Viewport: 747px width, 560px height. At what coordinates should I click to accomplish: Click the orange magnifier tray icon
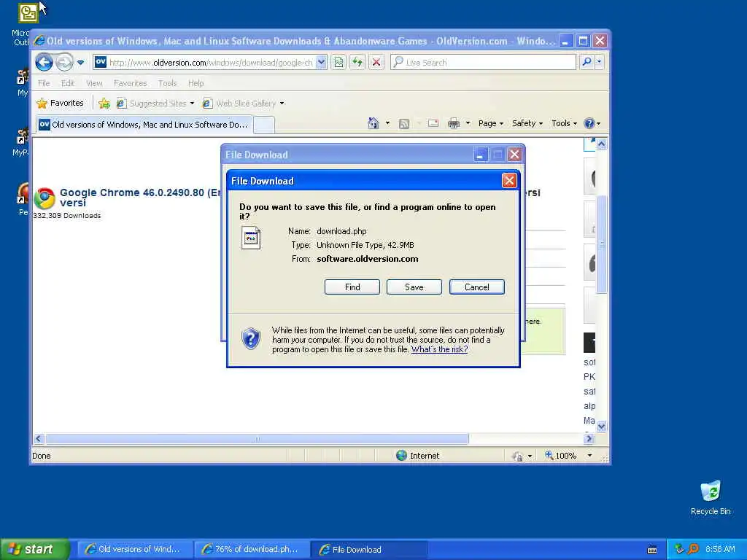click(x=693, y=549)
